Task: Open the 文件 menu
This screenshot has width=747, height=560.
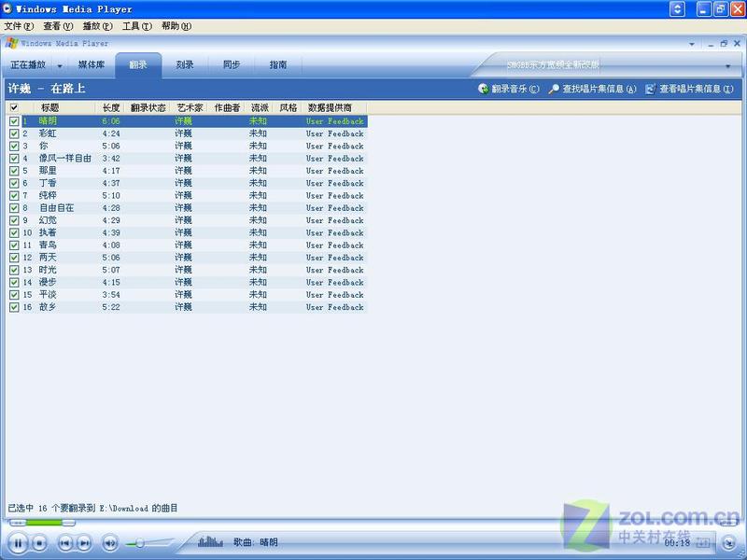Action: [19, 26]
